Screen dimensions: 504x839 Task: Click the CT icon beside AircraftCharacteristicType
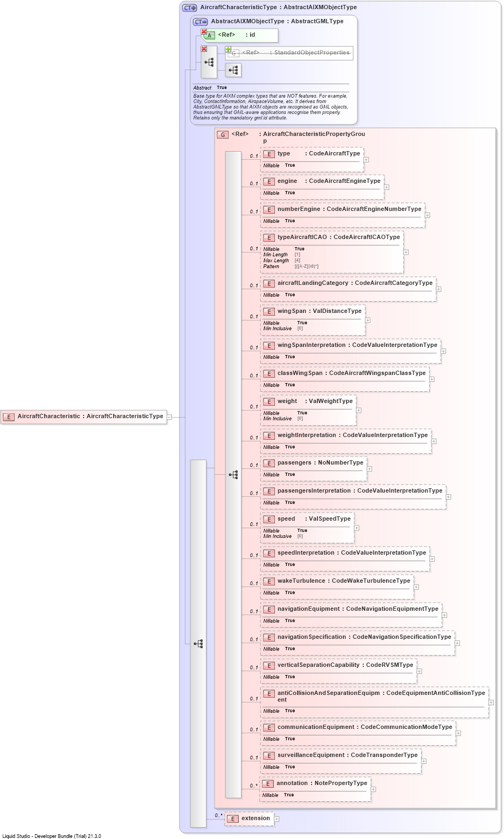[x=190, y=8]
